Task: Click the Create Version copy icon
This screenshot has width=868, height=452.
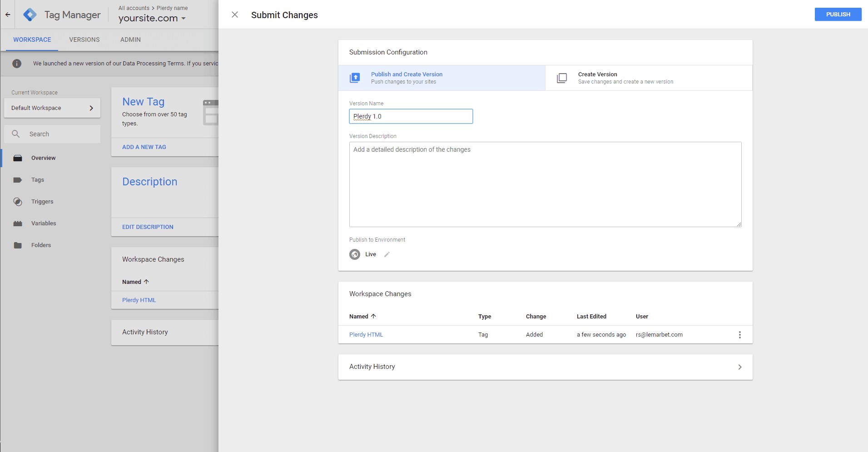Action: tap(562, 78)
